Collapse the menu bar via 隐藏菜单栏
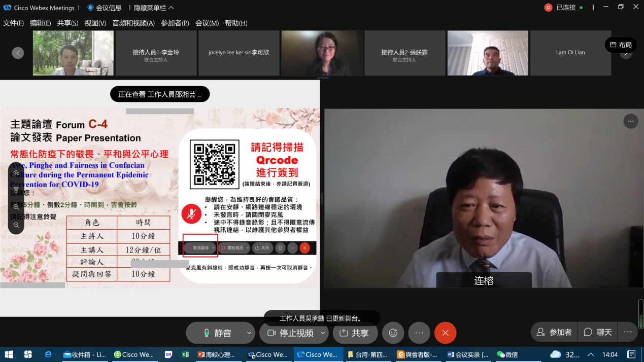Viewport: 644px width, 362px height. (x=154, y=8)
